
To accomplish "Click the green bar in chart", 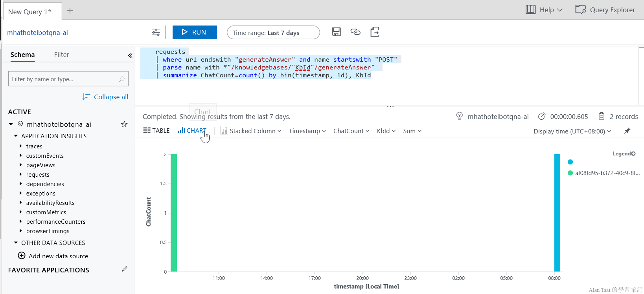I will (174, 213).
